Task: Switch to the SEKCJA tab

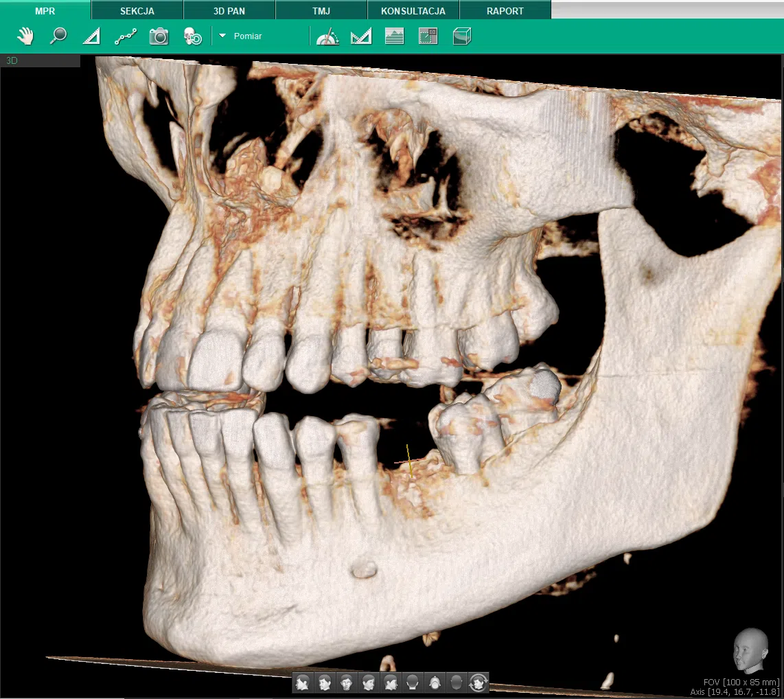Action: (137, 11)
